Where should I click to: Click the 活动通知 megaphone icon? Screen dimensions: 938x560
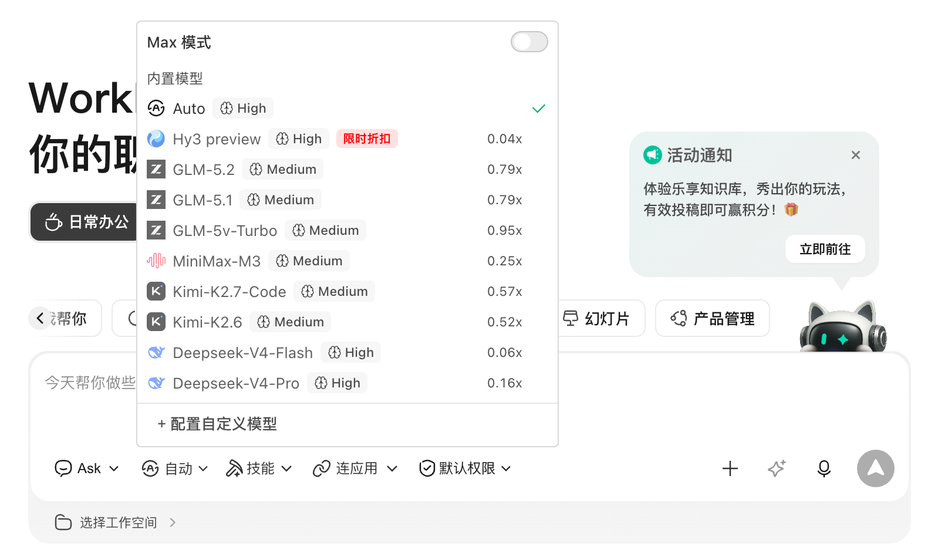[x=653, y=155]
